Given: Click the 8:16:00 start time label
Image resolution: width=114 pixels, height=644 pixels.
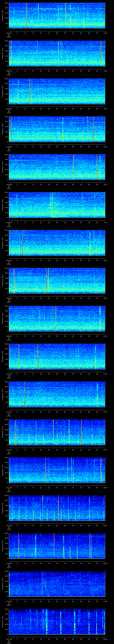Looking at the screenshot, I should pos(9,601).
